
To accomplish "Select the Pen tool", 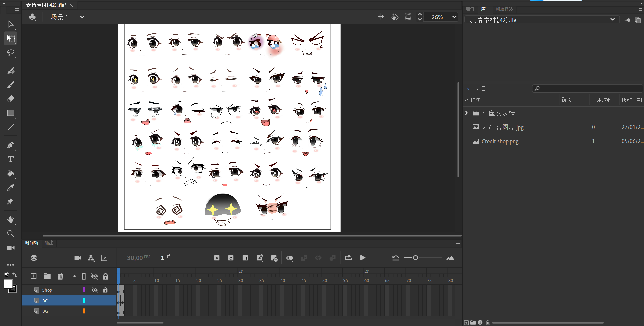I will point(11,145).
